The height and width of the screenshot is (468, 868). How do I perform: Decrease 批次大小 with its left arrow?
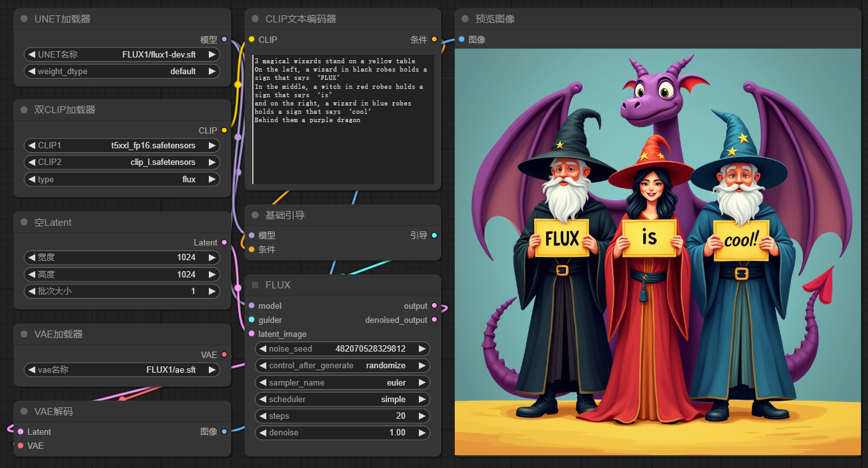[x=31, y=292]
